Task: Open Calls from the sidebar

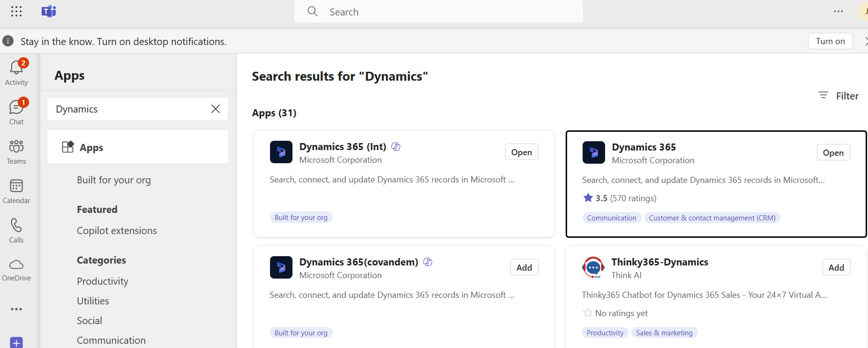Action: 16,230
